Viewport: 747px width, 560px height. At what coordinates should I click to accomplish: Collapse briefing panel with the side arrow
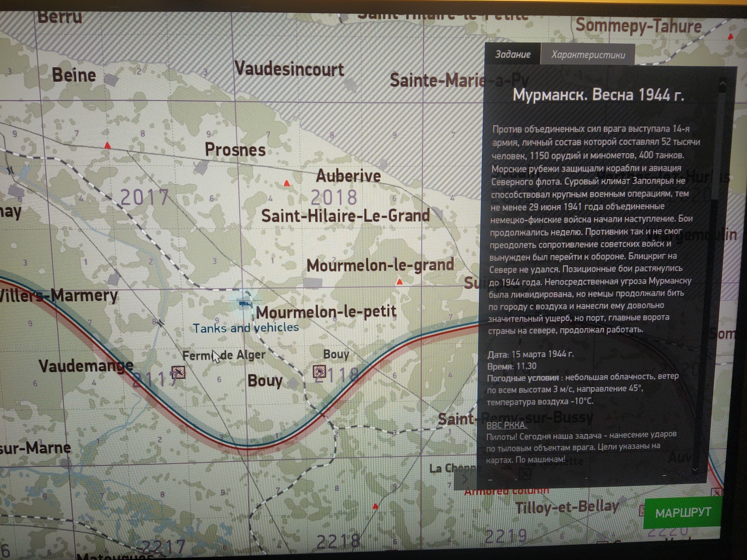[x=465, y=479]
